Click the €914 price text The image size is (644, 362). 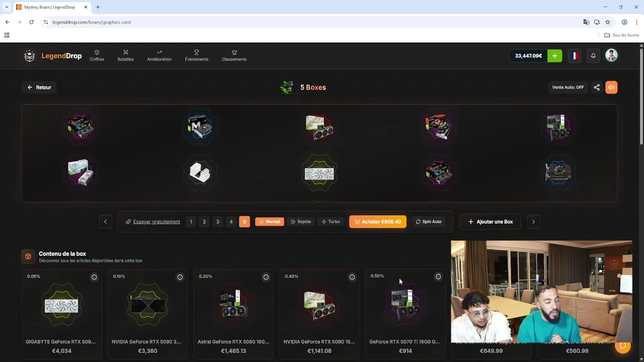click(406, 351)
